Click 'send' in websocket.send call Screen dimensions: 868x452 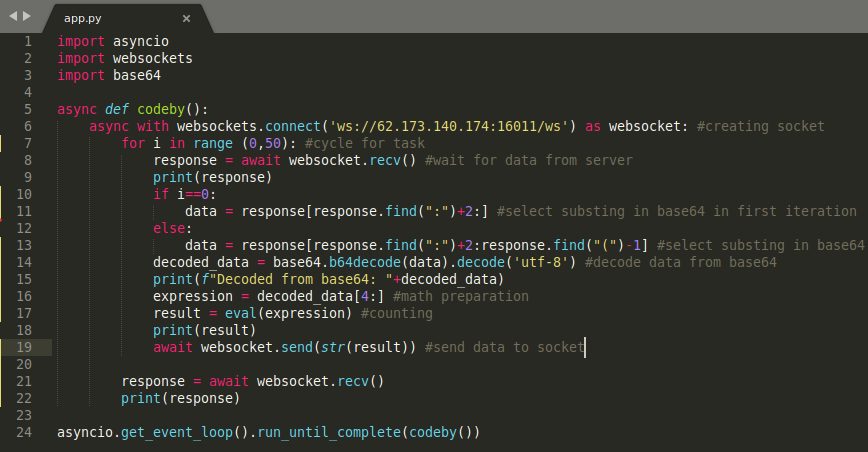pyautogui.click(x=297, y=347)
